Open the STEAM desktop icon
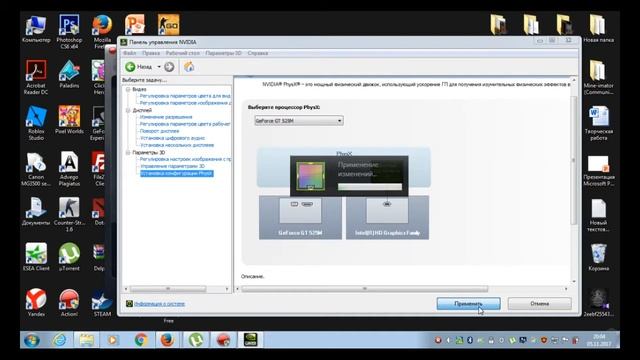Screen dimensions: 640x360 coord(102,303)
